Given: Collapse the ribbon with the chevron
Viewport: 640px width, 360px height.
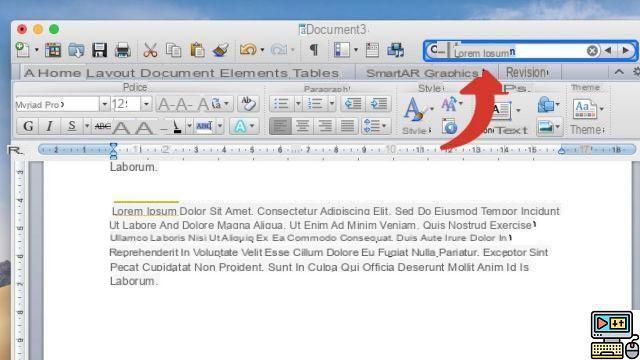Looking at the screenshot, I should point(619,72).
